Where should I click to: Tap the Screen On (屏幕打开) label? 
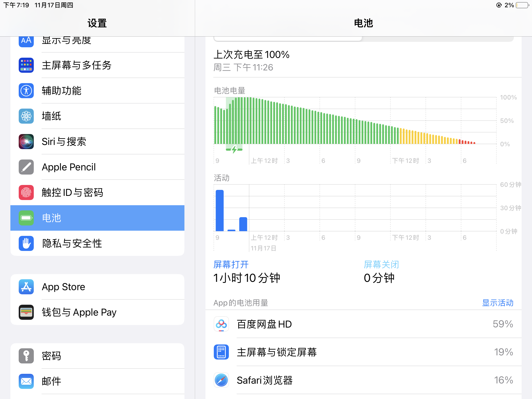(x=231, y=264)
